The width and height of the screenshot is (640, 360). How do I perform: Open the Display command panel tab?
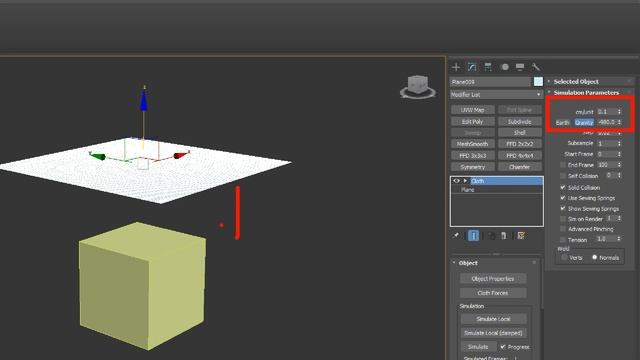(520, 67)
